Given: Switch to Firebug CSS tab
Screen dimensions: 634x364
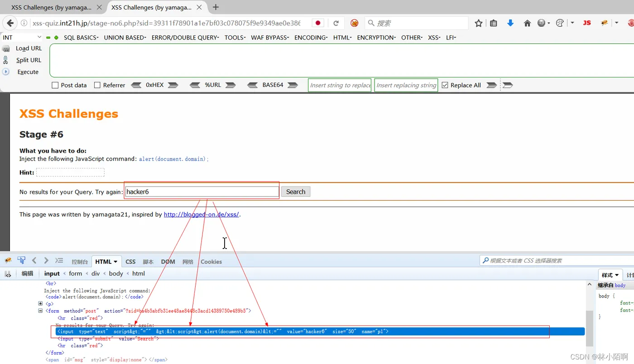Looking at the screenshot, I should pyautogui.click(x=130, y=262).
